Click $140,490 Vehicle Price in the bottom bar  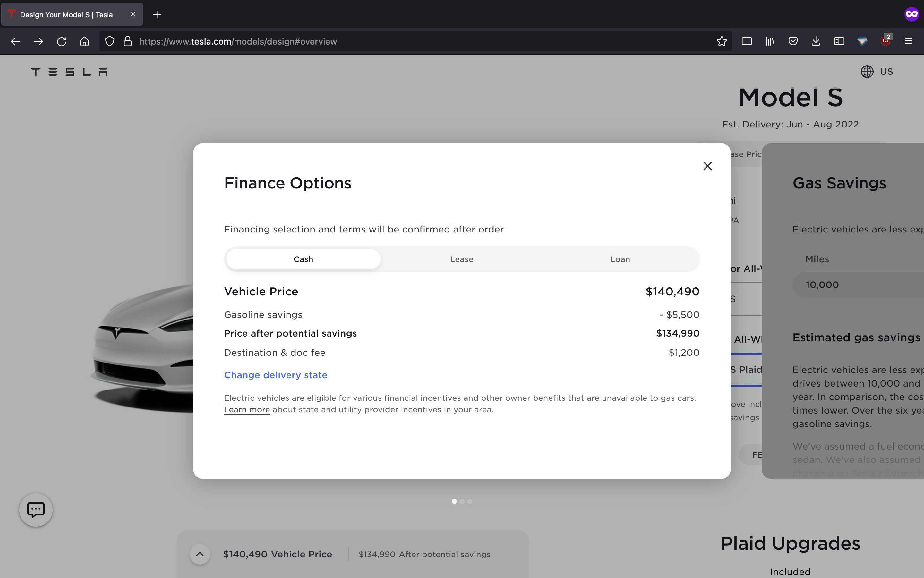coord(278,554)
